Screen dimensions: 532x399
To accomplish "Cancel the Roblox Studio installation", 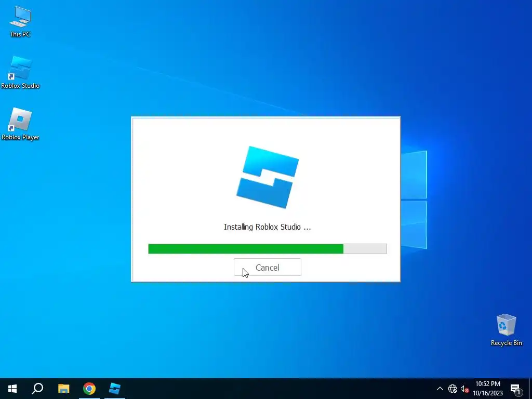I will point(268,268).
